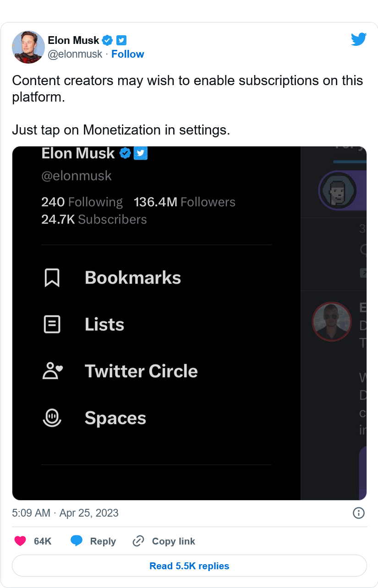Click the Copy link text
The height and width of the screenshot is (588, 378).
[173, 541]
